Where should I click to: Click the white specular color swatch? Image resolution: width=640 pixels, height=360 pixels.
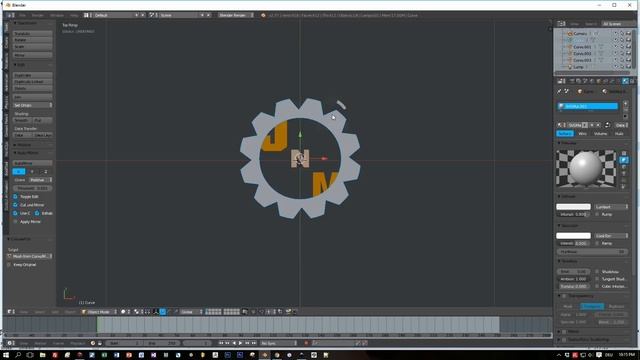[573, 236]
